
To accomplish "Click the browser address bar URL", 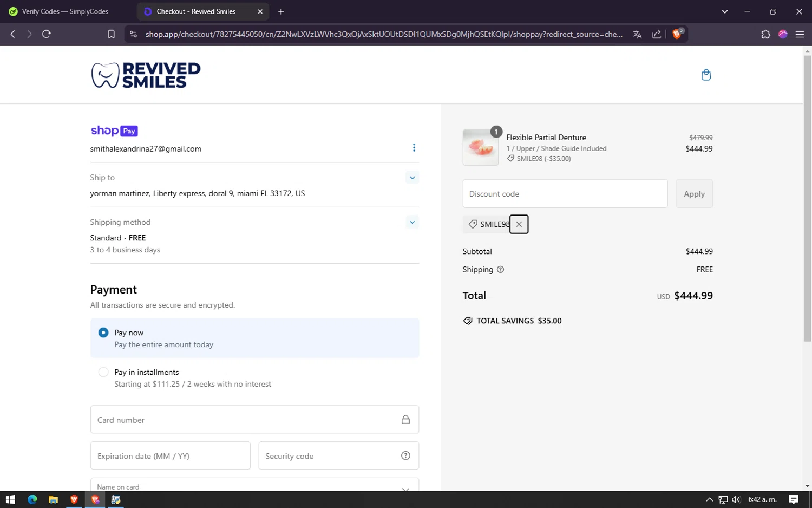I will (x=384, y=34).
